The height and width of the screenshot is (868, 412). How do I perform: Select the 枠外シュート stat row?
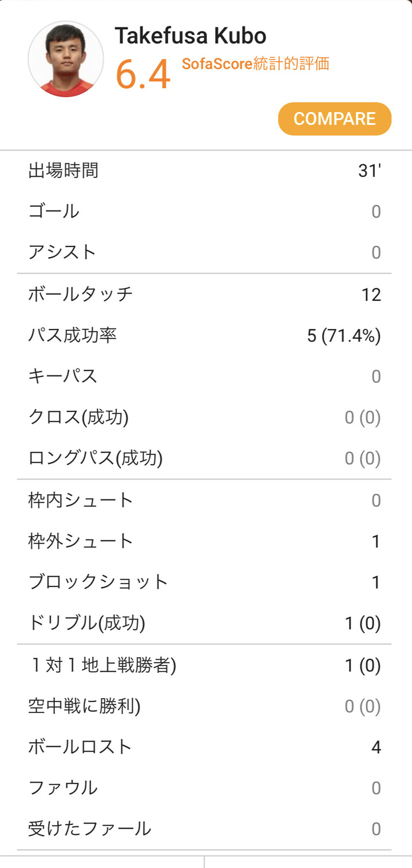pos(204,541)
